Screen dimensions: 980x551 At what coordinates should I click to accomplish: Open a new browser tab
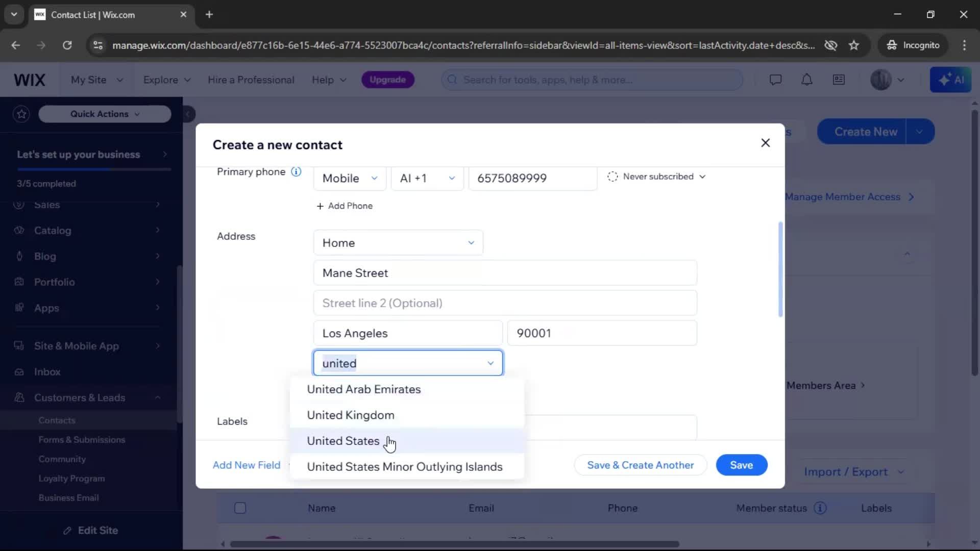(x=209, y=15)
